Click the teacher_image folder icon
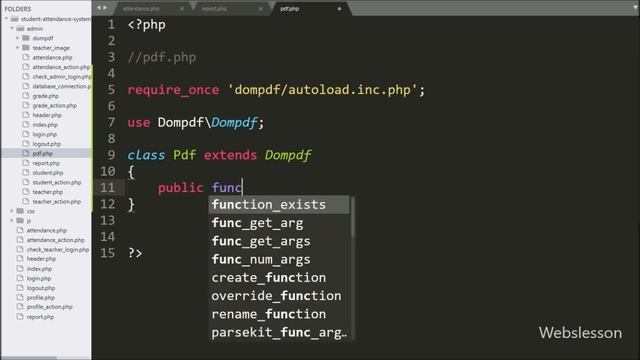The width and height of the screenshot is (640, 360). point(26,48)
